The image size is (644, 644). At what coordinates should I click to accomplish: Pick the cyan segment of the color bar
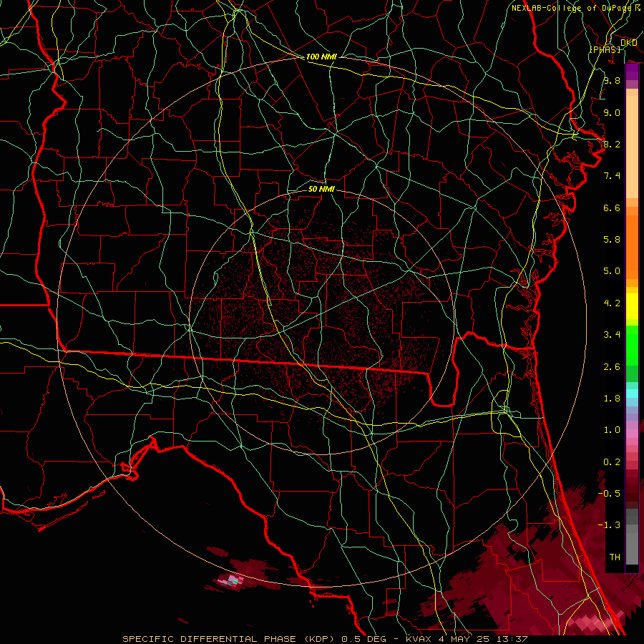632,394
